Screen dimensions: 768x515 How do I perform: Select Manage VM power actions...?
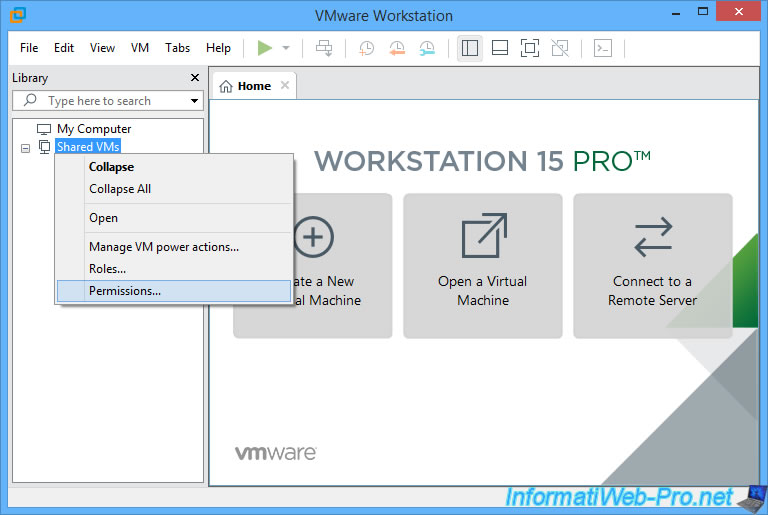point(174,246)
